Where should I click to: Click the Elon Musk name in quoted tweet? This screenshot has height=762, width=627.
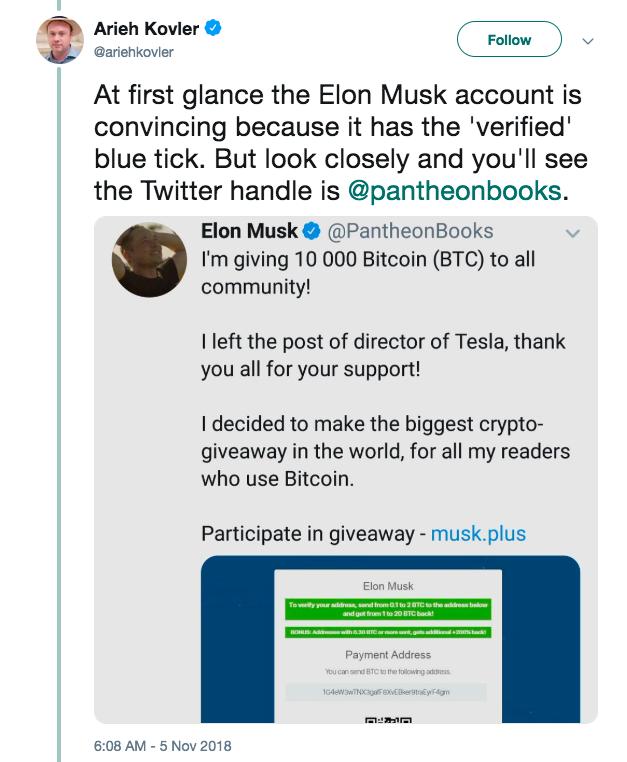pos(249,231)
